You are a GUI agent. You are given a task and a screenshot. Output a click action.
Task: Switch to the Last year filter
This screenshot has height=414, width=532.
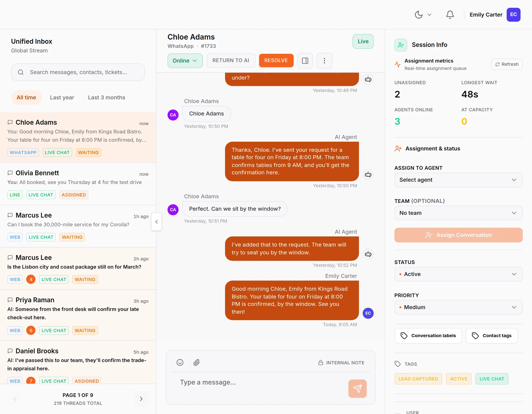[62, 98]
